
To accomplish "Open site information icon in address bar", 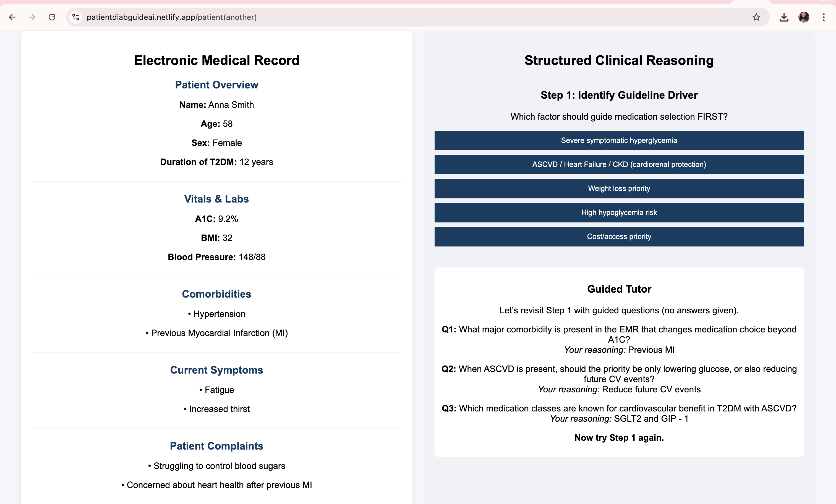I will click(76, 17).
